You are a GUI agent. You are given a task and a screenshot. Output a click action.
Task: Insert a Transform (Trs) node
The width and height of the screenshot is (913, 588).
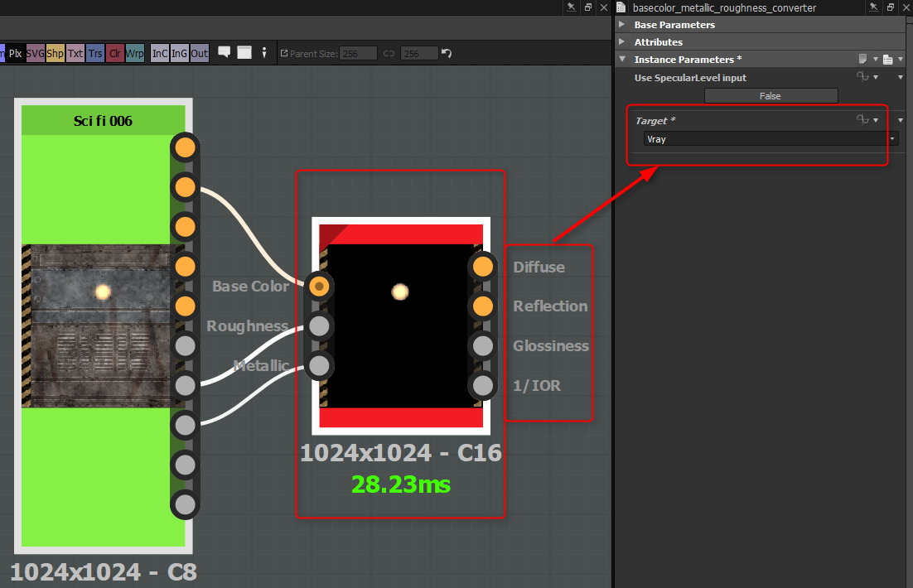95,53
